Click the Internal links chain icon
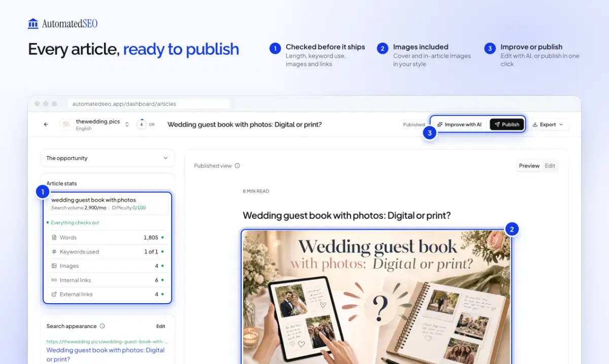The width and height of the screenshot is (609, 364). click(x=54, y=280)
